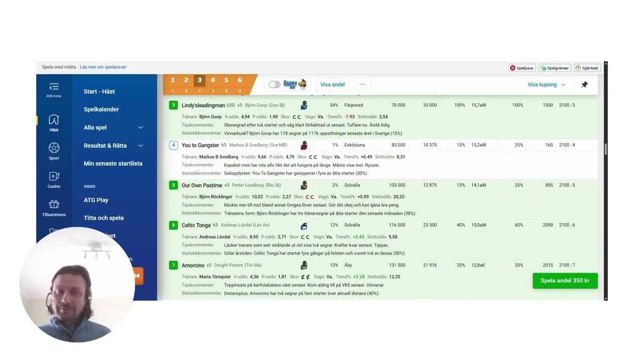
Task: Click Celtic Tonga trend value +3.45
Action: click(x=358, y=237)
